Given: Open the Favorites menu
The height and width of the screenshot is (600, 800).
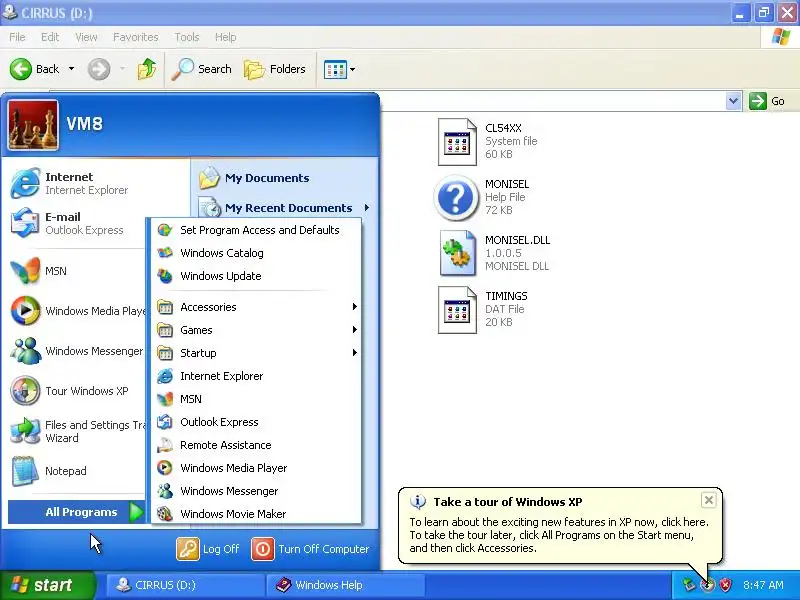Looking at the screenshot, I should pos(135,37).
